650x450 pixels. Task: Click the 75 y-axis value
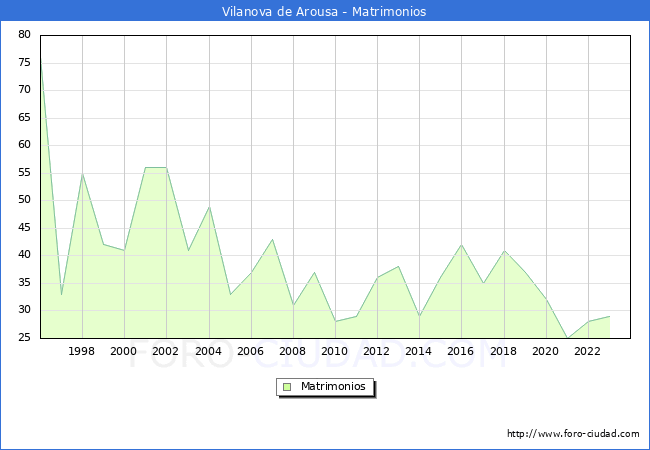coord(24,63)
